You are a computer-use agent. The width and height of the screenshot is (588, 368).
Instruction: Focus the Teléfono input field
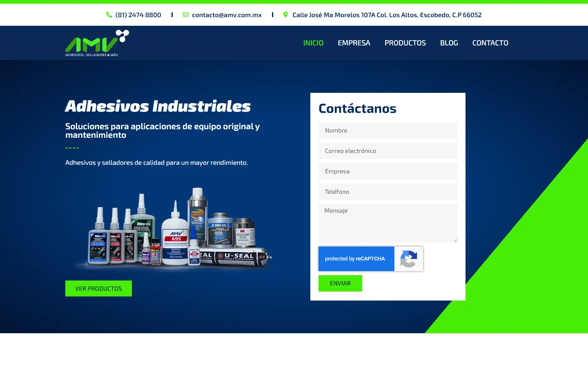click(388, 192)
